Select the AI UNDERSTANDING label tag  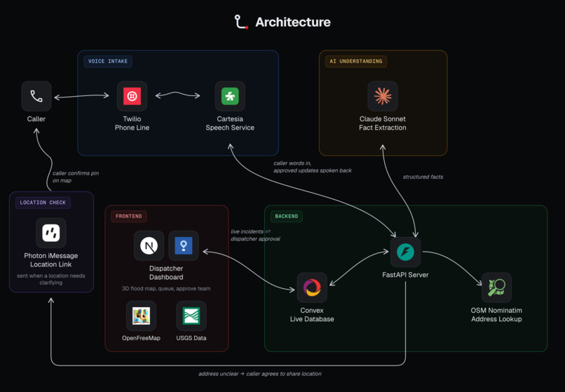pos(356,61)
